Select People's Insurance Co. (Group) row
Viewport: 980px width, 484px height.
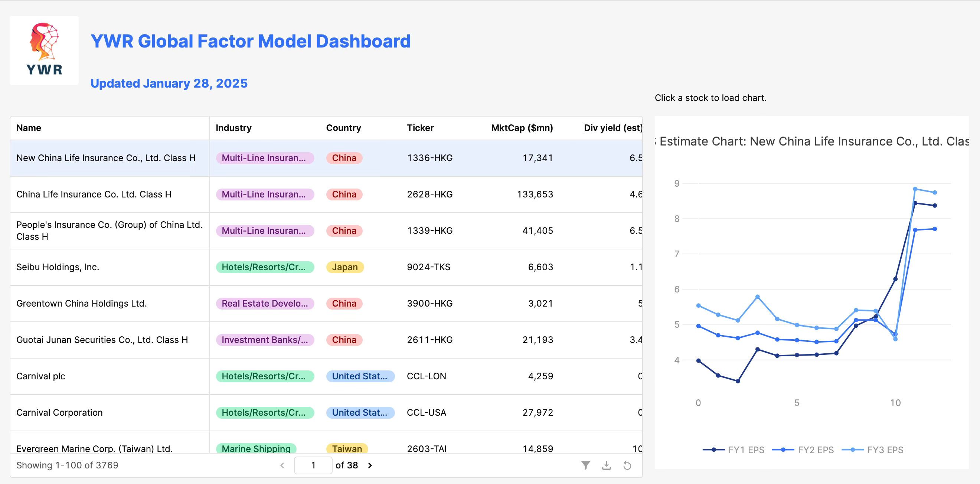pyautogui.click(x=326, y=230)
